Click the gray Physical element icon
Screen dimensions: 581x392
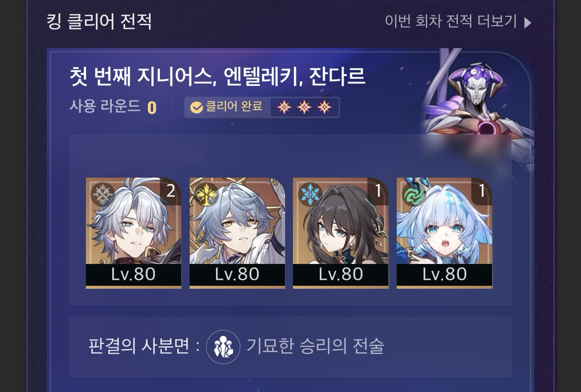102,194
